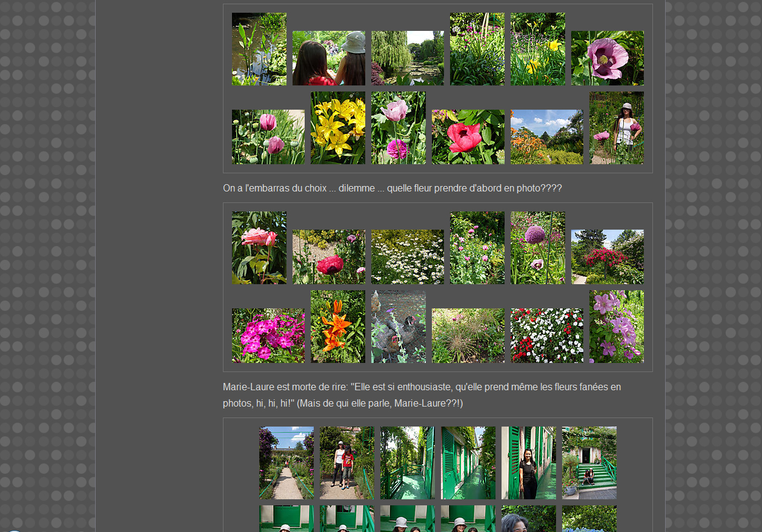
Task: View the orange lily thumbnail
Action: (337, 327)
